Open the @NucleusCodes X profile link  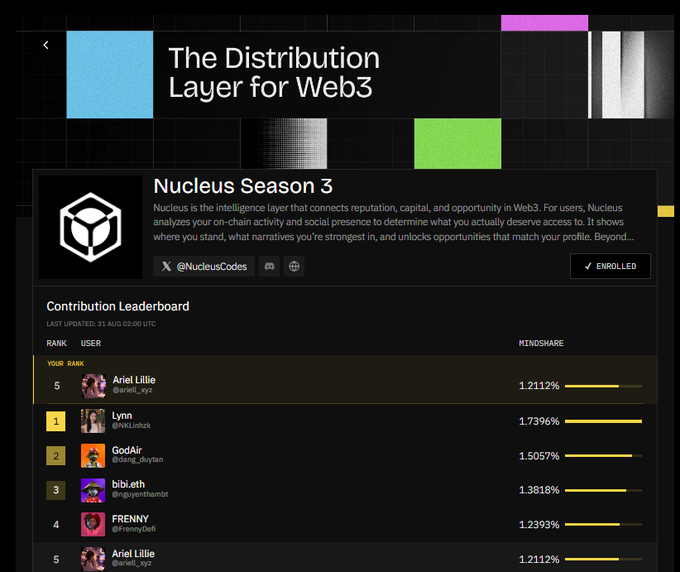pyautogui.click(x=204, y=266)
